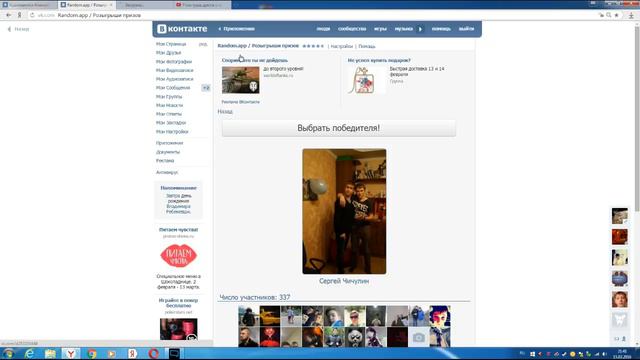Switch to the first VK browser tab
This screenshot has height=360, width=640.
(29, 5)
